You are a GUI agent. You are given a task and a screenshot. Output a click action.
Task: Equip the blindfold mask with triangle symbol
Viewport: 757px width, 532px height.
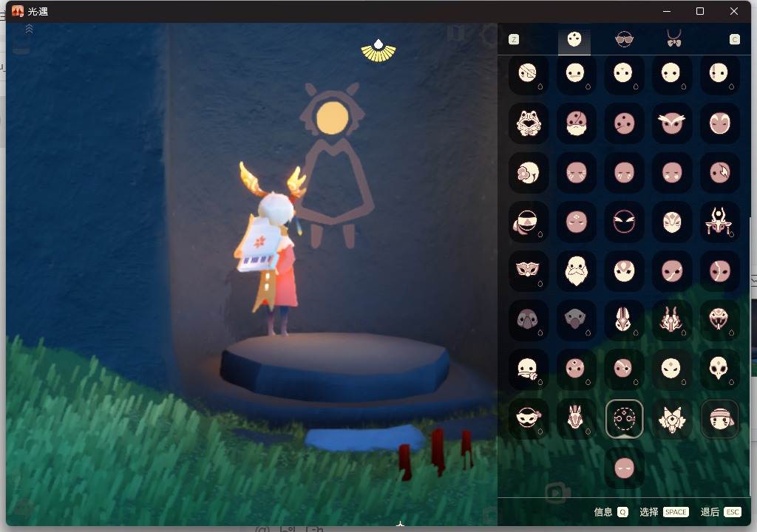(528, 222)
